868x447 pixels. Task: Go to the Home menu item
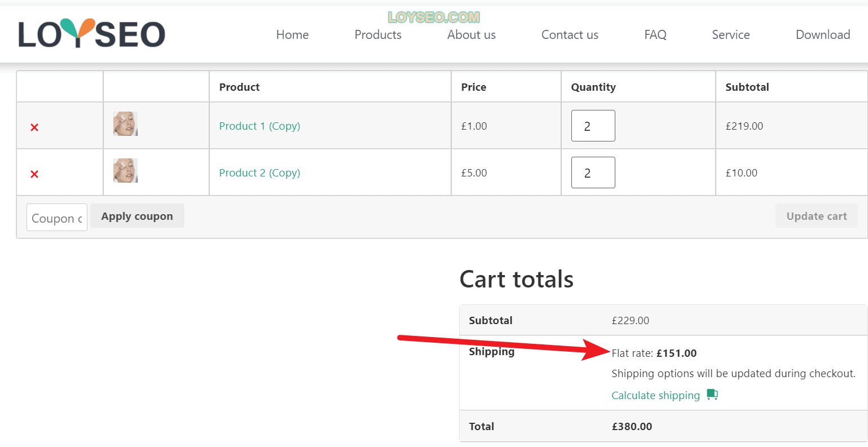pos(292,35)
